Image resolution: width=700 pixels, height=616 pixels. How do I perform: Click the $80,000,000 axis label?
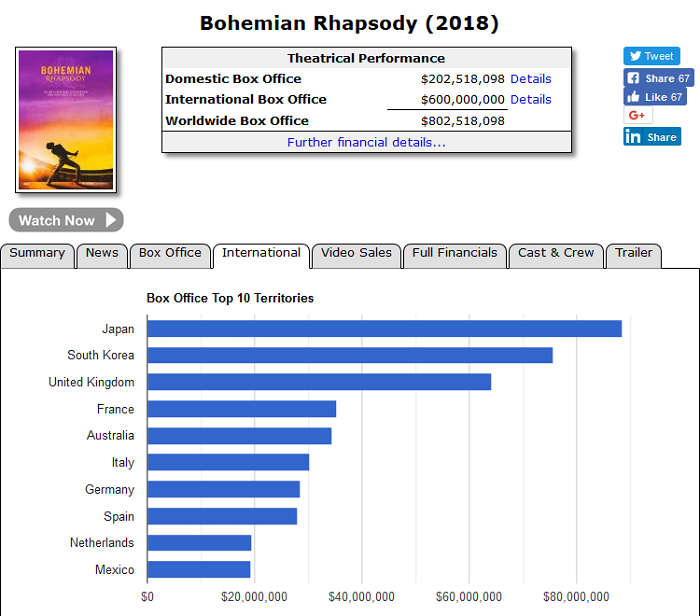pos(576,597)
